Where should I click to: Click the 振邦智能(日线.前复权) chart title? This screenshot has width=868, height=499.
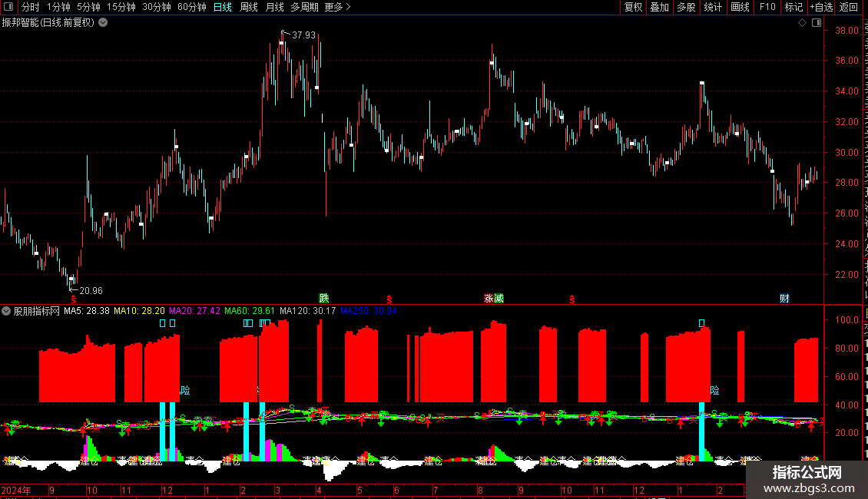pos(48,23)
